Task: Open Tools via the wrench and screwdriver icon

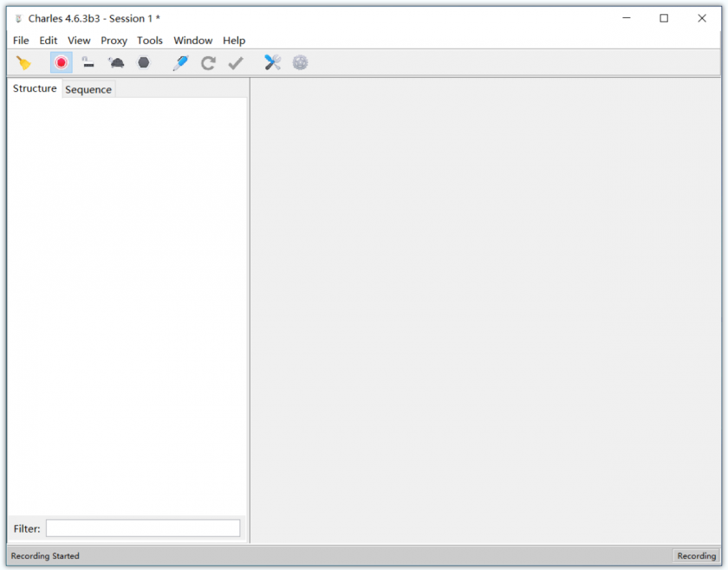Action: pyautogui.click(x=272, y=62)
